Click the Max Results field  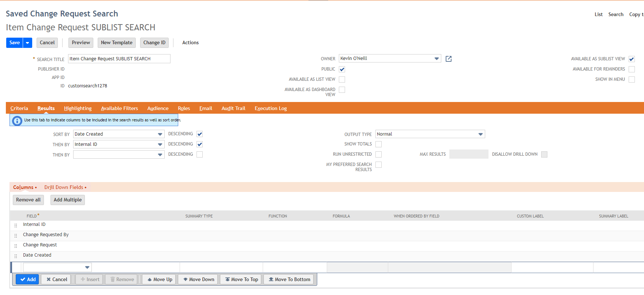(469, 154)
